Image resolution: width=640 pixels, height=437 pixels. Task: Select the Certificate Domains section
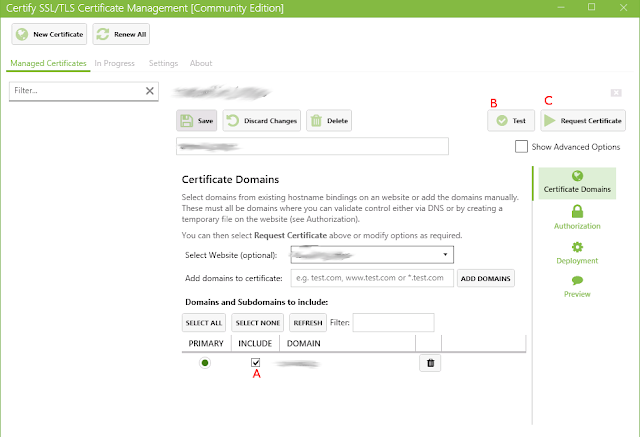click(577, 183)
